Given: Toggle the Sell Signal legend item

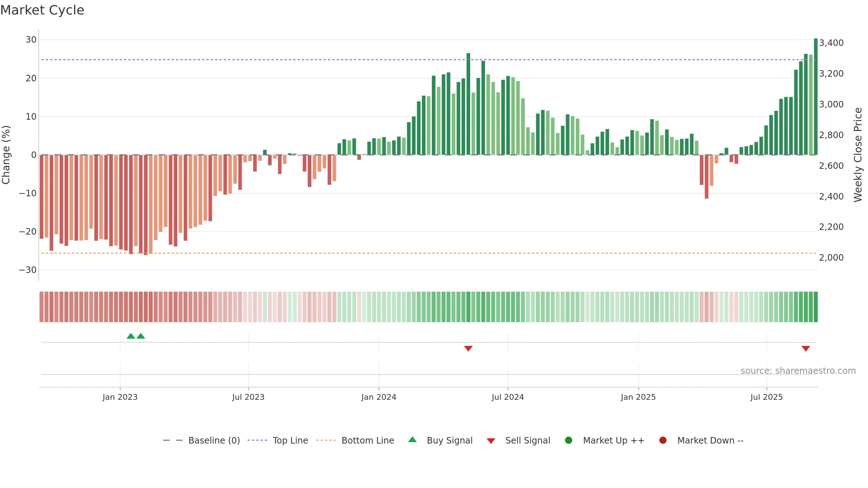Looking at the screenshot, I should click(518, 440).
